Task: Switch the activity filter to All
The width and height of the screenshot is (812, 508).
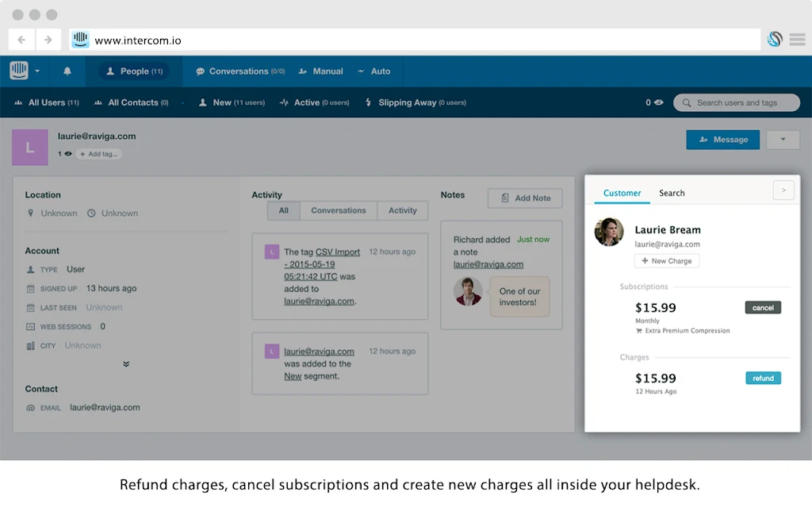Action: click(x=283, y=210)
